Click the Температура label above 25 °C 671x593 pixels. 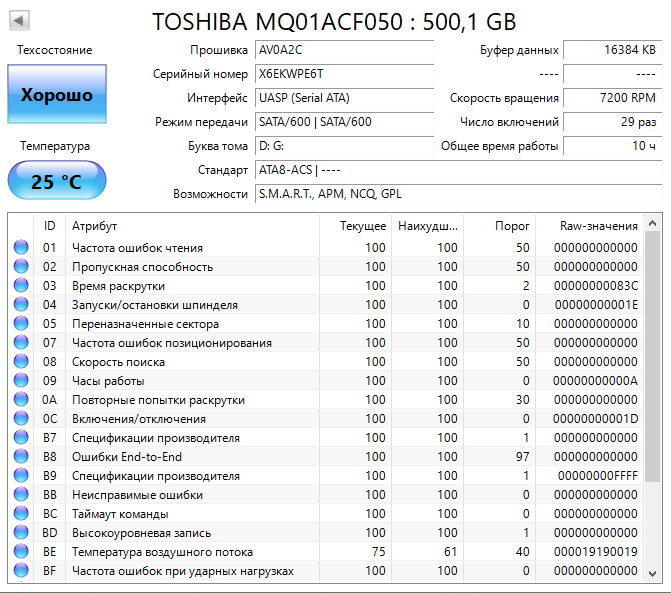coord(55,146)
